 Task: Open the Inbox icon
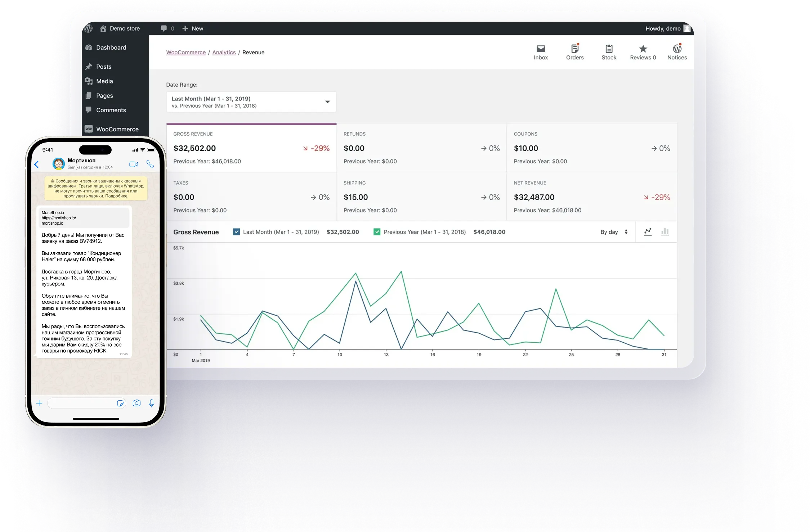coord(541,52)
